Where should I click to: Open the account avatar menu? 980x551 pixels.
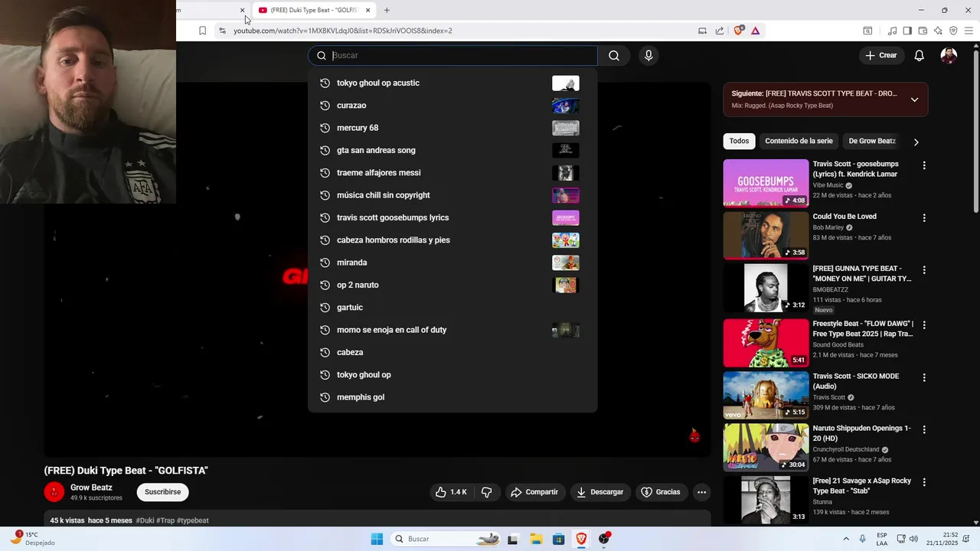tap(949, 55)
